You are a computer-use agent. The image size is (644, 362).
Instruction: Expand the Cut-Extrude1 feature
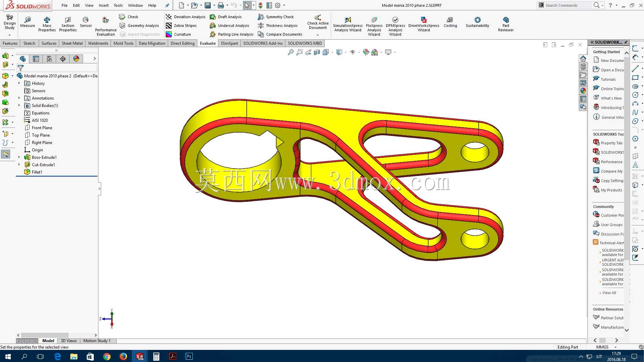(x=19, y=165)
